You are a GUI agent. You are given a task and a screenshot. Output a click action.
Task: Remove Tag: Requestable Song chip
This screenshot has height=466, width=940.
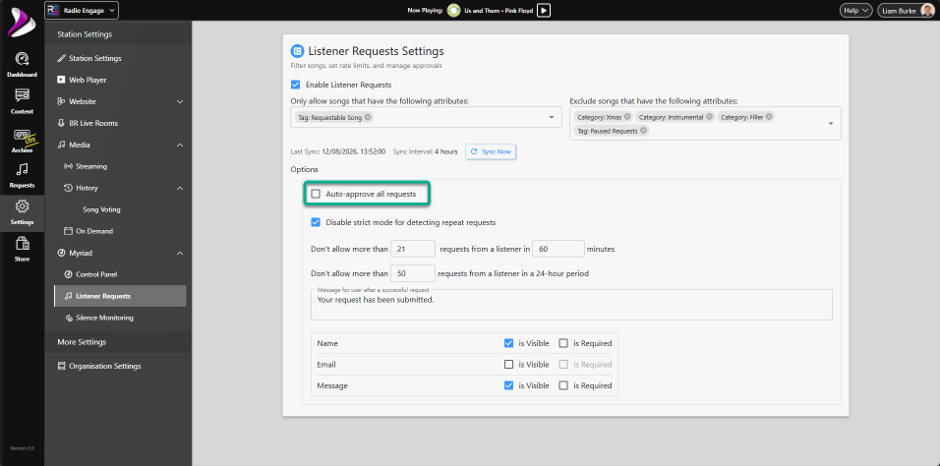(367, 118)
